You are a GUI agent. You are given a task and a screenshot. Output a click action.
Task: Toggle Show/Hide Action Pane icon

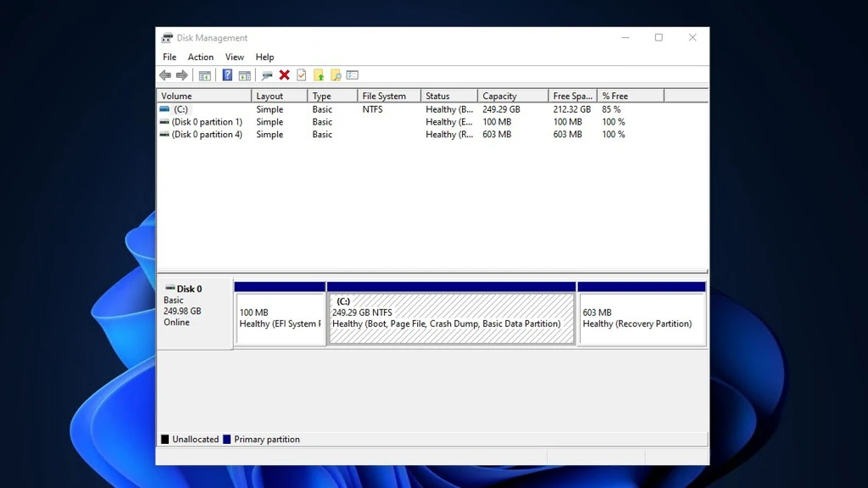(x=245, y=75)
